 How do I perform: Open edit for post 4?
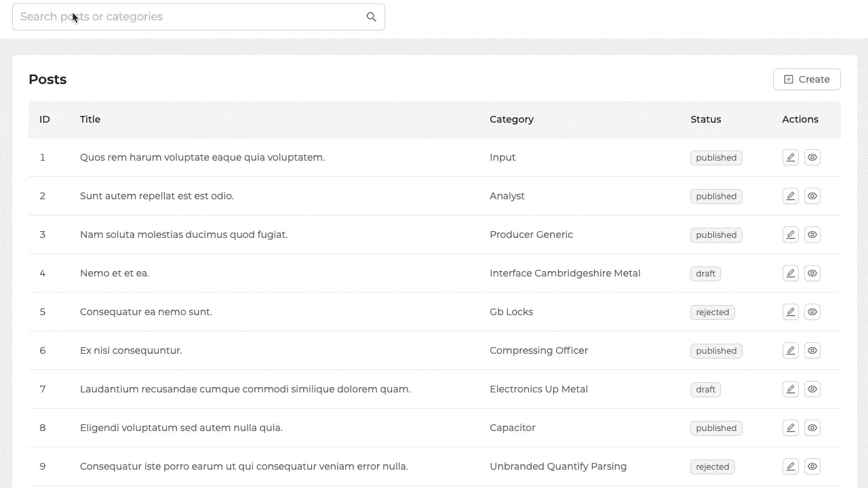pyautogui.click(x=790, y=273)
